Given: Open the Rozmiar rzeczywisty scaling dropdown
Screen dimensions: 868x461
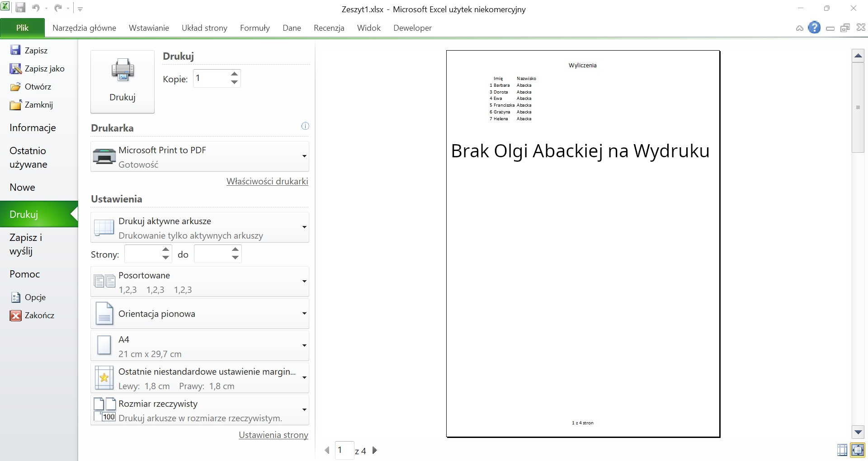Looking at the screenshot, I should tap(200, 410).
